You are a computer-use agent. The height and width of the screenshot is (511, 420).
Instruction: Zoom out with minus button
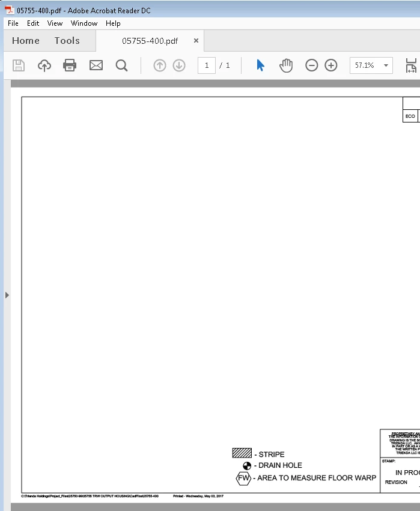point(312,65)
